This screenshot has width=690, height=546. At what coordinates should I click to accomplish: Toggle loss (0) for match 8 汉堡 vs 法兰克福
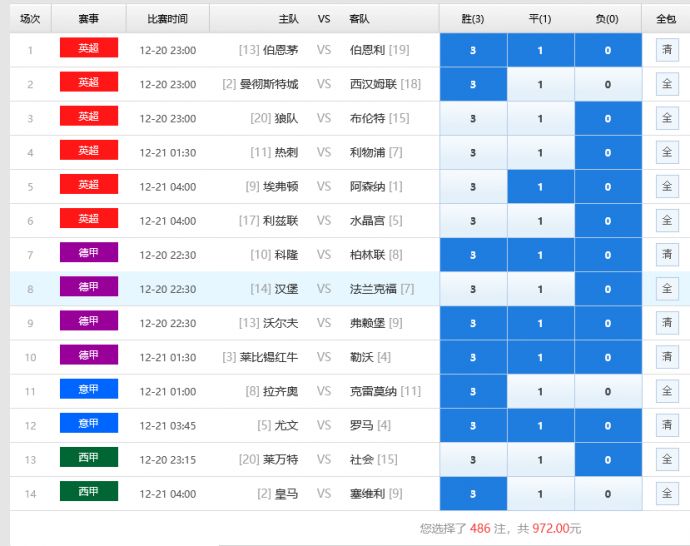pyautogui.click(x=607, y=289)
